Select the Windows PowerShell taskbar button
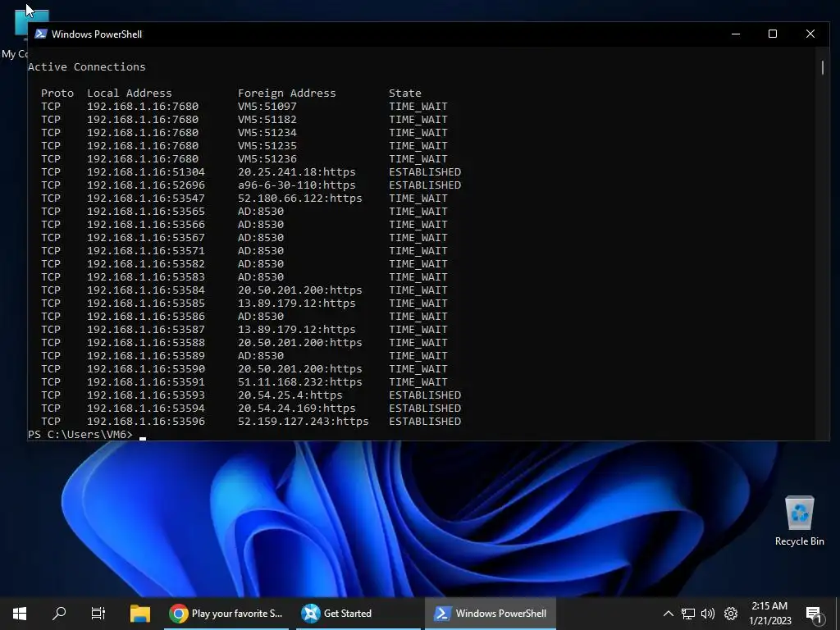The height and width of the screenshot is (630, 840). click(491, 614)
